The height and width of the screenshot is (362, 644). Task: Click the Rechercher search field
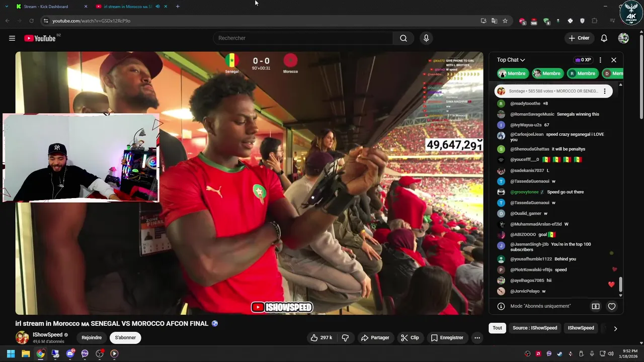click(303, 38)
